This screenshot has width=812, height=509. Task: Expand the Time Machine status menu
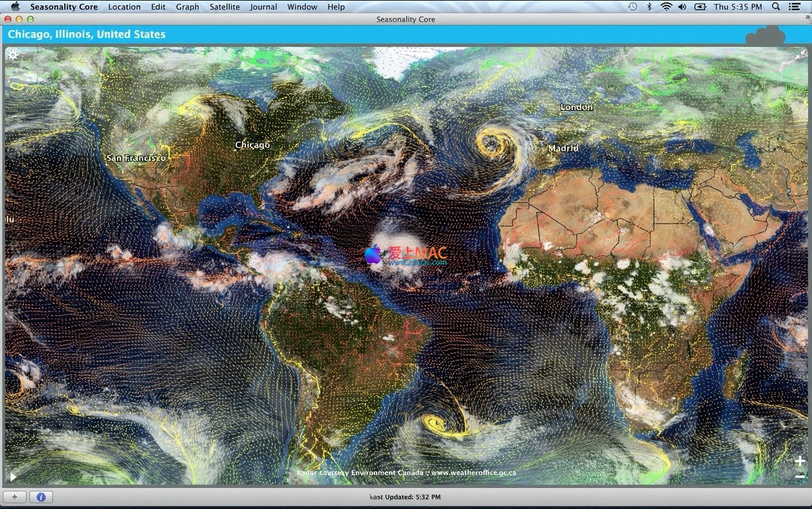(x=633, y=6)
